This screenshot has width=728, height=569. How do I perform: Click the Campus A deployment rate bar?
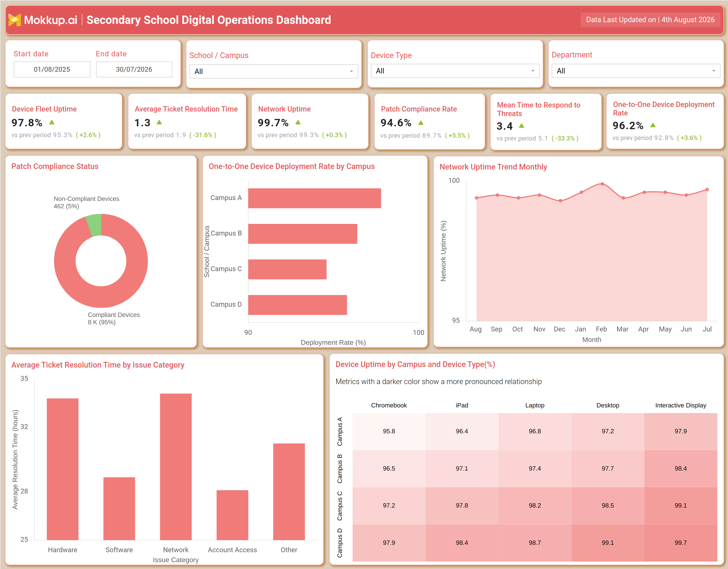click(x=314, y=198)
